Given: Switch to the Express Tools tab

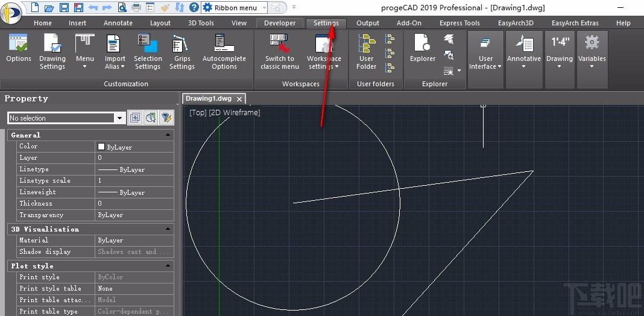Looking at the screenshot, I should (459, 23).
